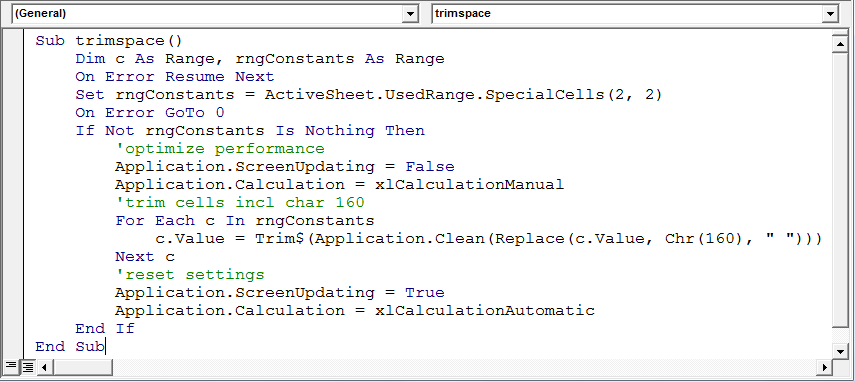Click the 'optimize performance comment
855x382 pixels.
[x=220, y=149]
